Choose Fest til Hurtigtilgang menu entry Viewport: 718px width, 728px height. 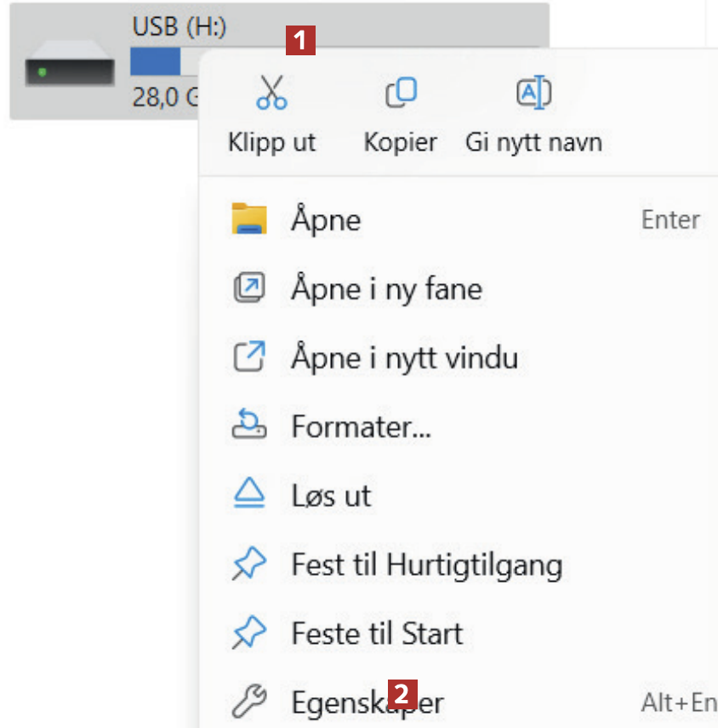[426, 565]
